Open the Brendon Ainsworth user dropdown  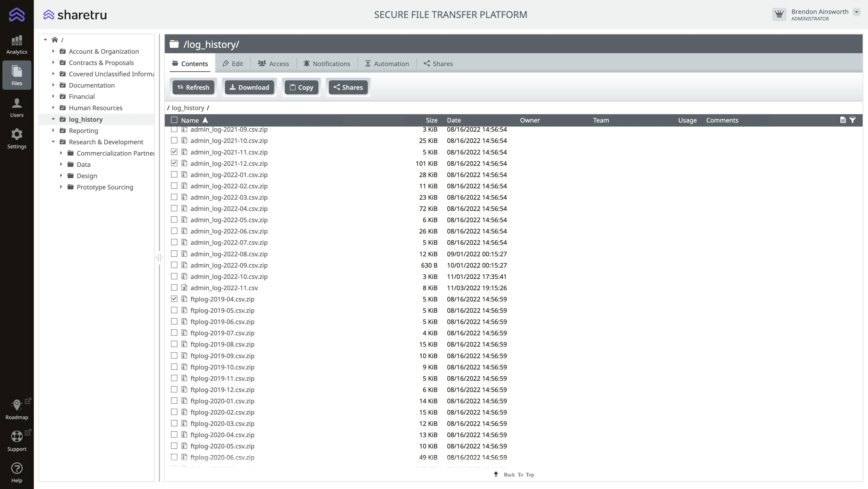point(856,12)
